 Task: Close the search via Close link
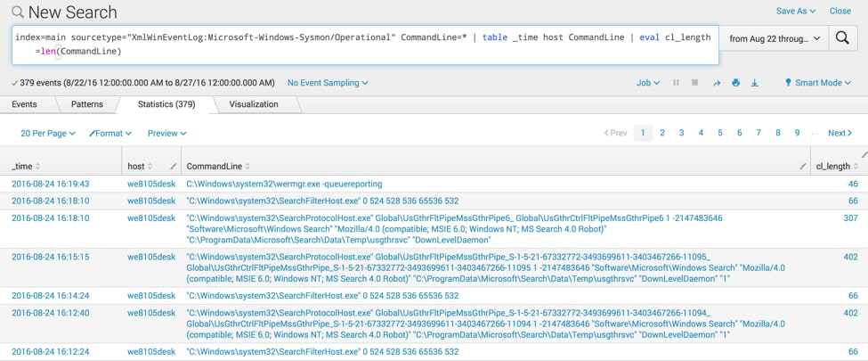tap(840, 11)
